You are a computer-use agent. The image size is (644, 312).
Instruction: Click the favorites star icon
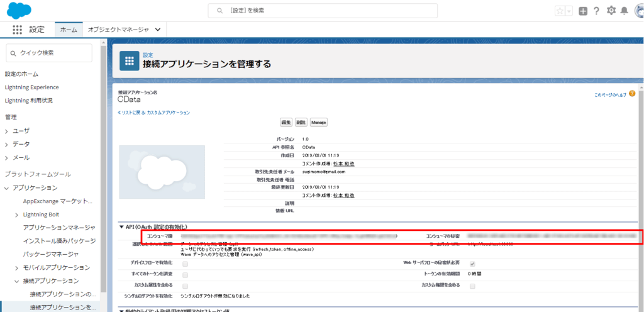(x=560, y=11)
